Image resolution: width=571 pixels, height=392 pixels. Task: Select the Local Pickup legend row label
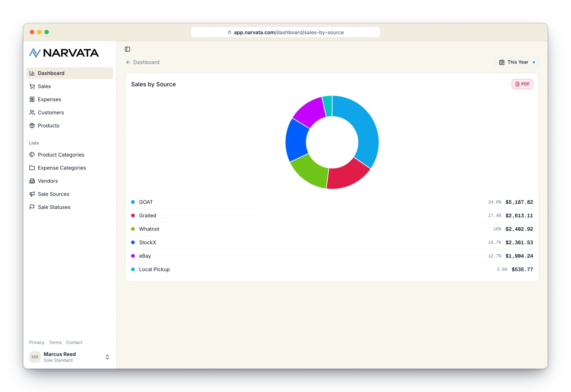click(155, 270)
